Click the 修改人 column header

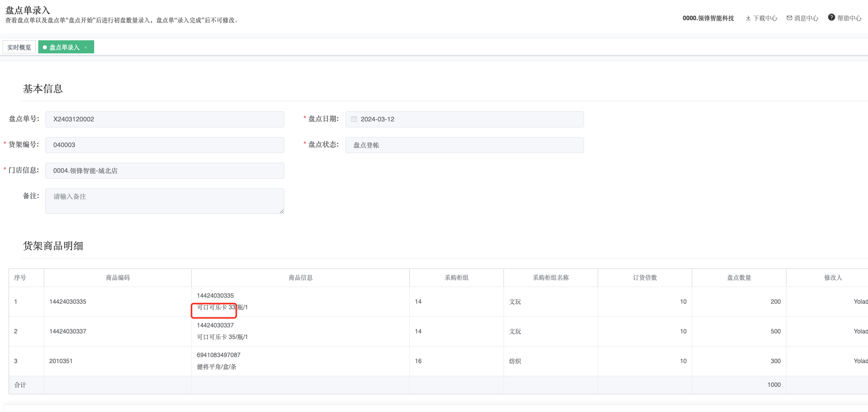pos(833,278)
